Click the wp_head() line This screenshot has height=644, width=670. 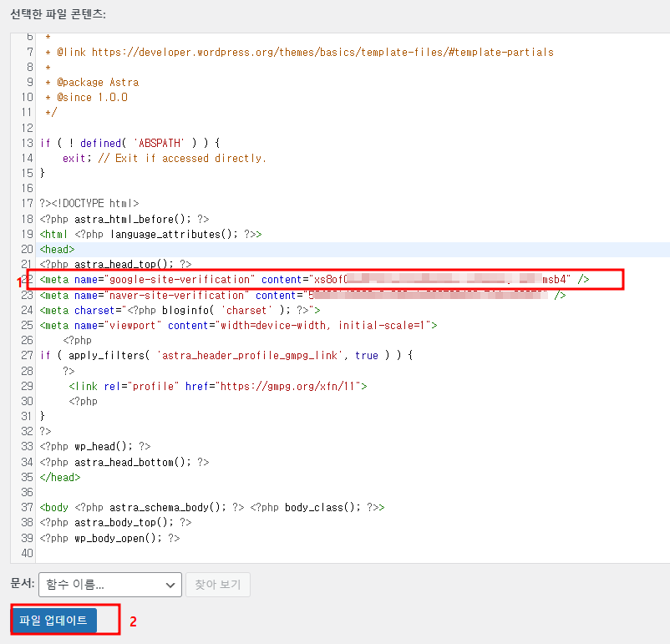tap(95, 446)
